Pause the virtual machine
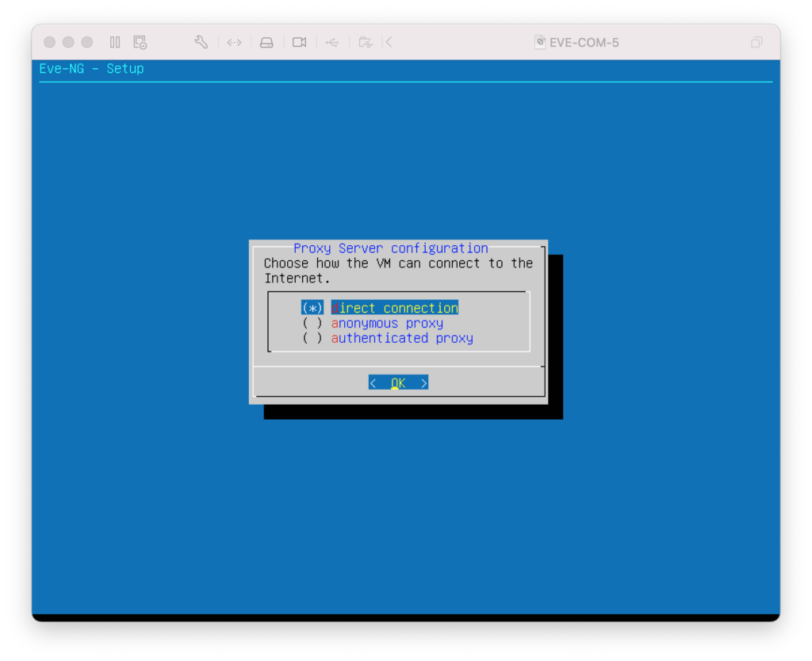The height and width of the screenshot is (661, 812). pos(115,43)
